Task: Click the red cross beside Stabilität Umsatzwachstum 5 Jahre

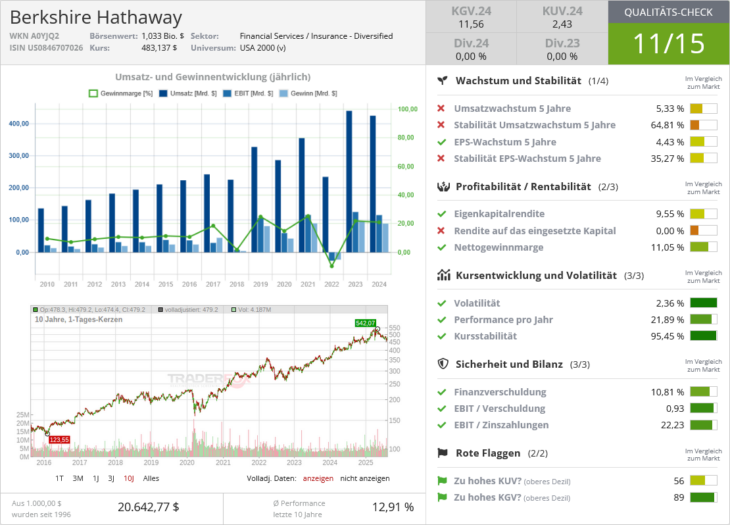Action: [441, 125]
